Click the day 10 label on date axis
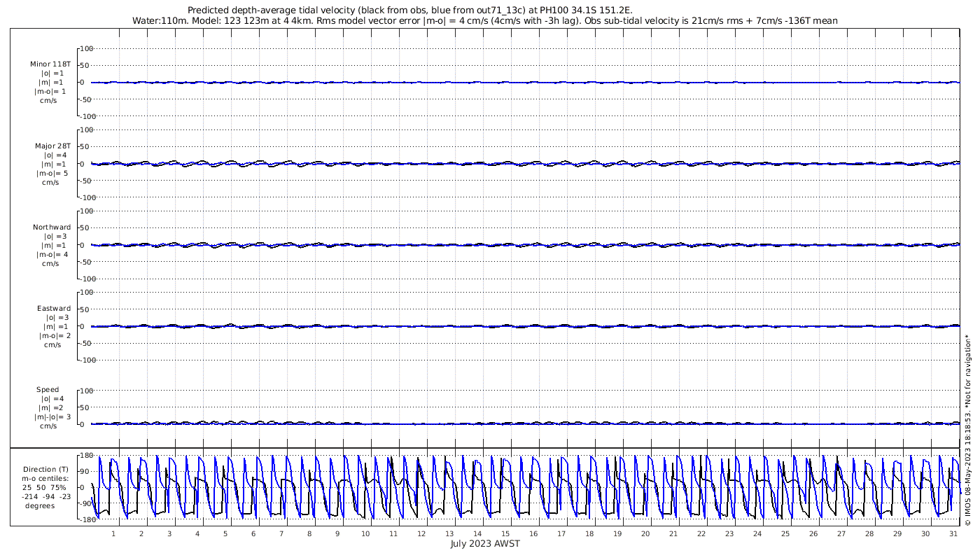Viewport: 980px width, 560px height. click(365, 533)
